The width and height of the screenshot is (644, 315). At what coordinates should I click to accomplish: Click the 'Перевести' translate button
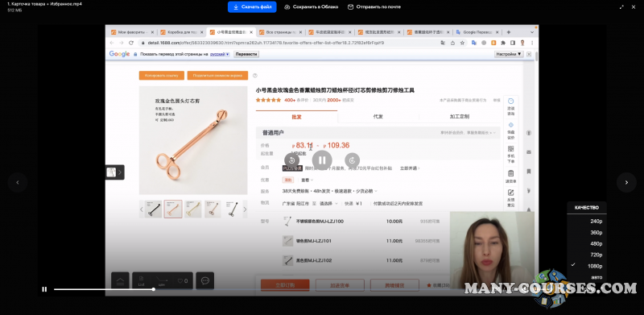tap(246, 54)
